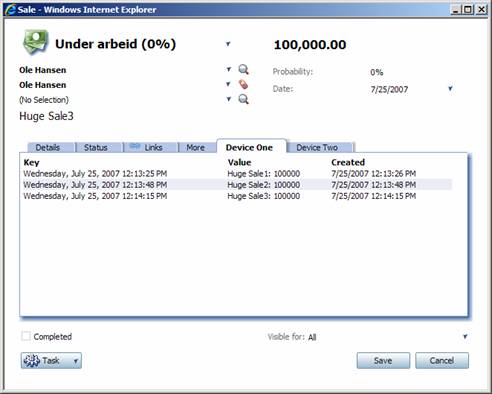Click created time 7/25/2007 12:13:48 PM
The width and height of the screenshot is (492, 394).
pos(373,185)
